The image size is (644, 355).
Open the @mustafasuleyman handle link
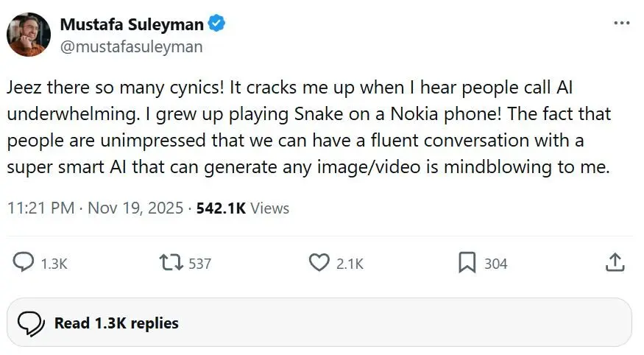[131, 47]
